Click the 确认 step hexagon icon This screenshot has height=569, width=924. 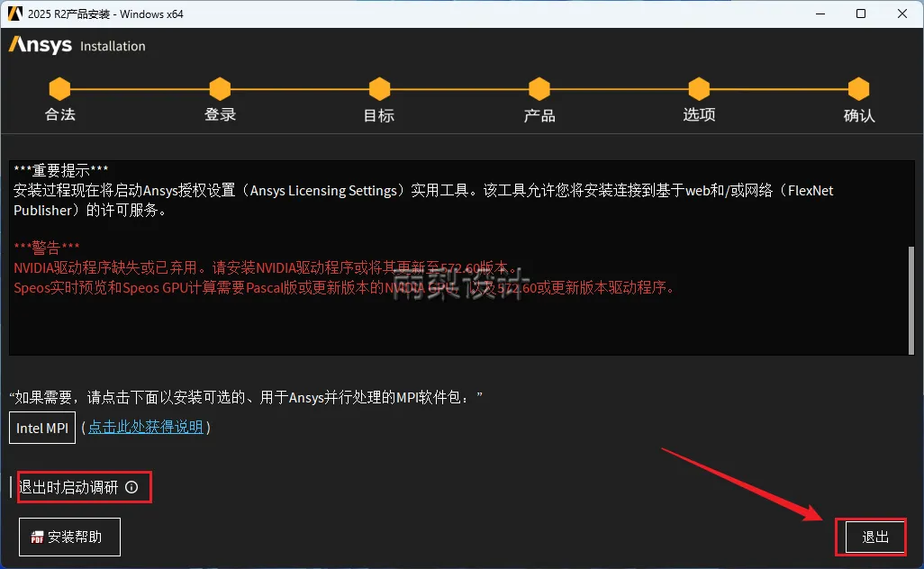858,89
